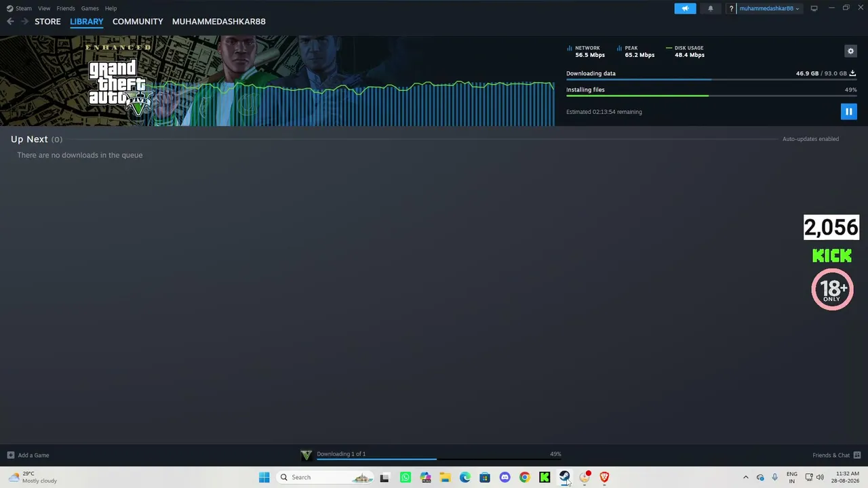Open File Explorer from the taskbar
Image resolution: width=868 pixels, height=488 pixels.
point(445,477)
